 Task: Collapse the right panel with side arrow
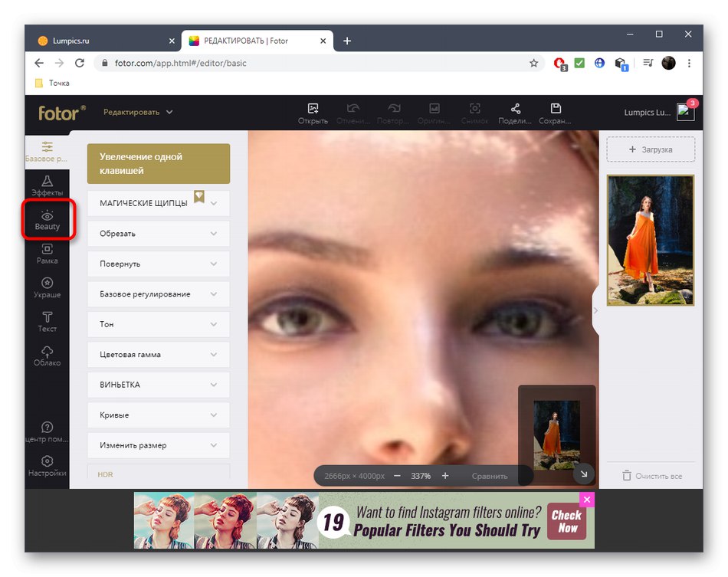point(595,310)
